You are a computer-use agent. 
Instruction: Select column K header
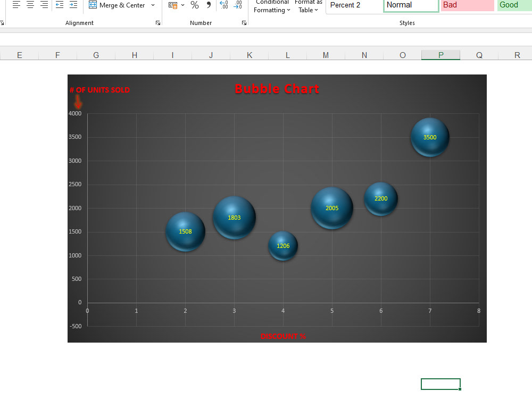[250, 55]
